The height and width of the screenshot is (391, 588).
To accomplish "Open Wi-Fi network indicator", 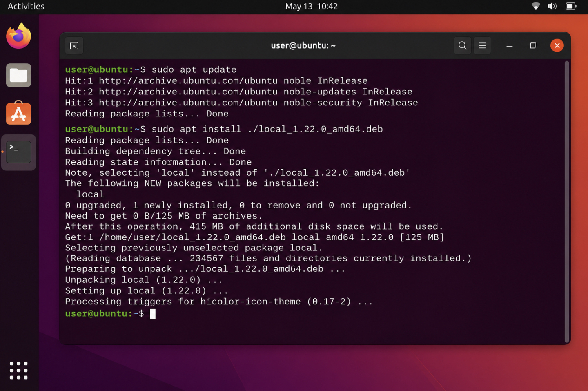I will click(536, 6).
